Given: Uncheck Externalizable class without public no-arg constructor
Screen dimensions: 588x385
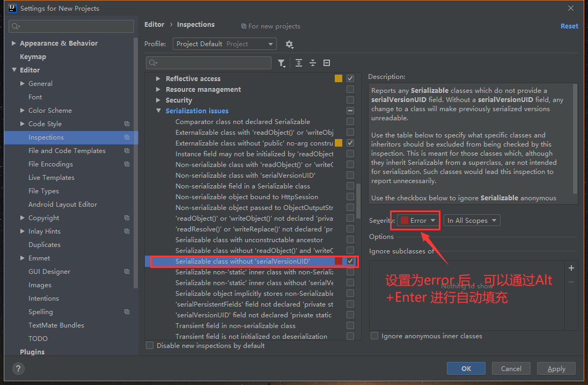Looking at the screenshot, I should point(350,143).
